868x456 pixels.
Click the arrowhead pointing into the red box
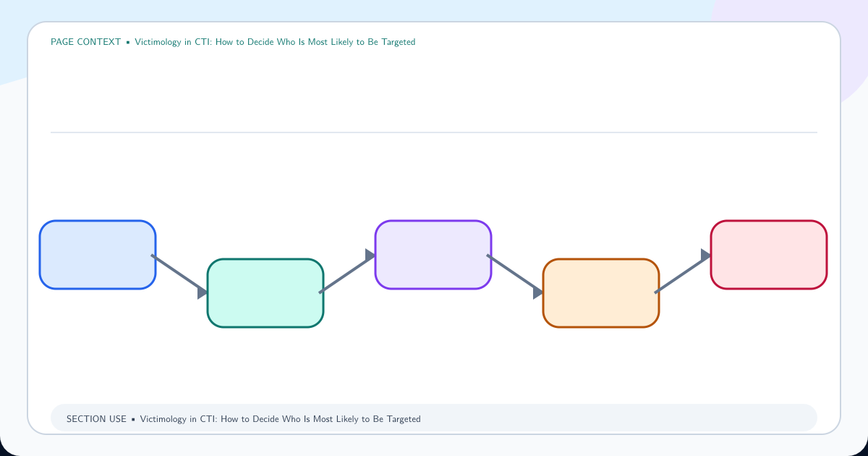coord(706,256)
